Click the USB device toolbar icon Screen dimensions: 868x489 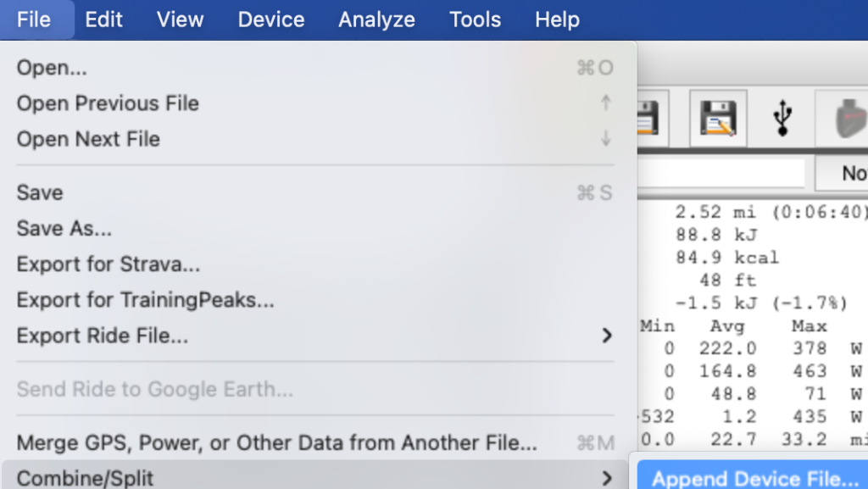pos(782,119)
